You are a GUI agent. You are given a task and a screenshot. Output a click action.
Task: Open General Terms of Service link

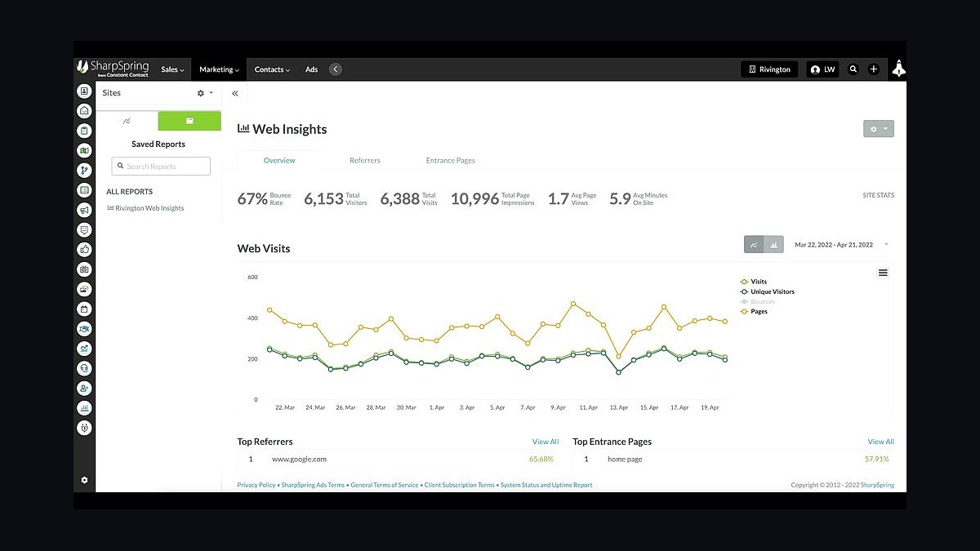[x=385, y=485]
